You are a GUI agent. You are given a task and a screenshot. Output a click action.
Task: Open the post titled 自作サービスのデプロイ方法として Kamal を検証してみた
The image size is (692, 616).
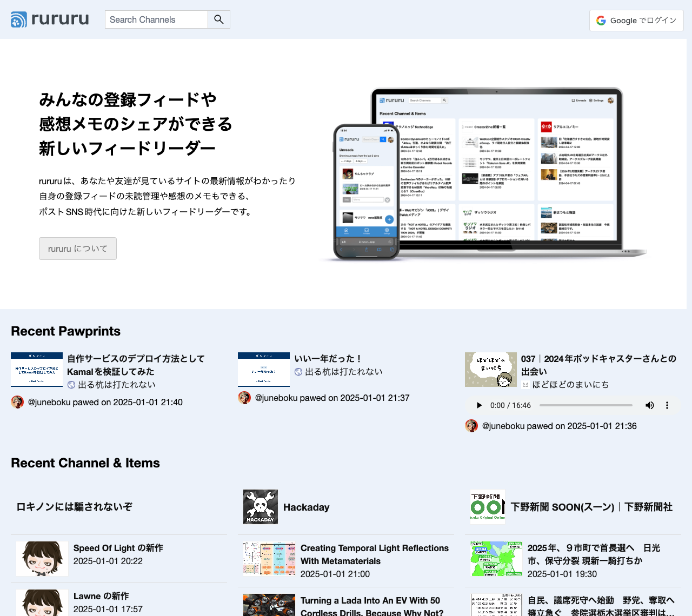pos(136,365)
